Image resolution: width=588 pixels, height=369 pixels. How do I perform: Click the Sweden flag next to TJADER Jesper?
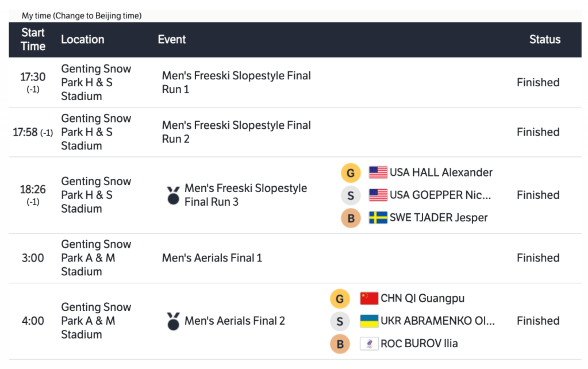click(378, 218)
